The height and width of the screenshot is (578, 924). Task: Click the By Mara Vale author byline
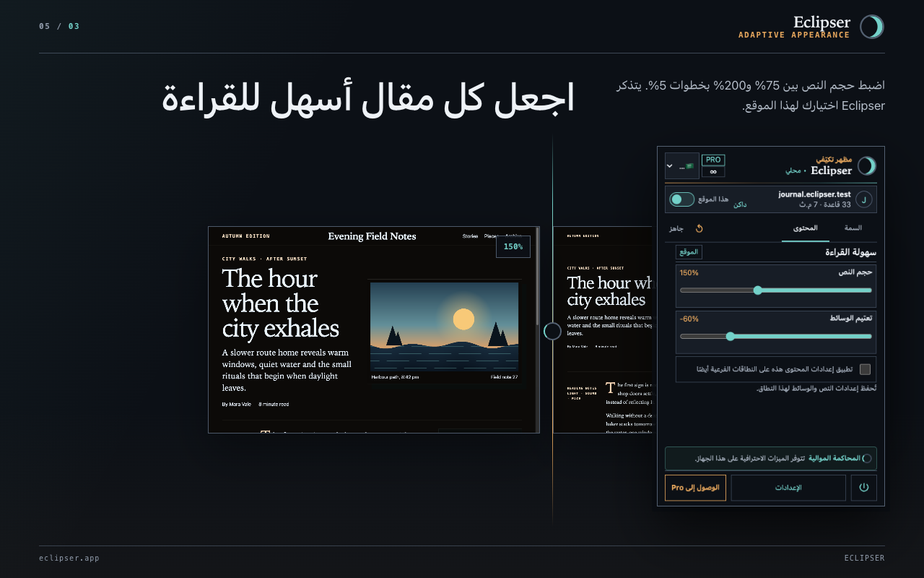(236, 405)
